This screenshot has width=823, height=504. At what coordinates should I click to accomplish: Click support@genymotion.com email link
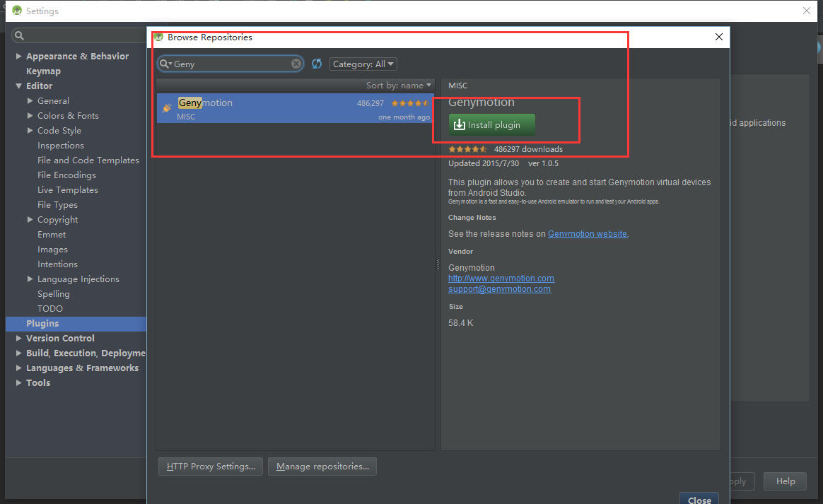pyautogui.click(x=500, y=289)
